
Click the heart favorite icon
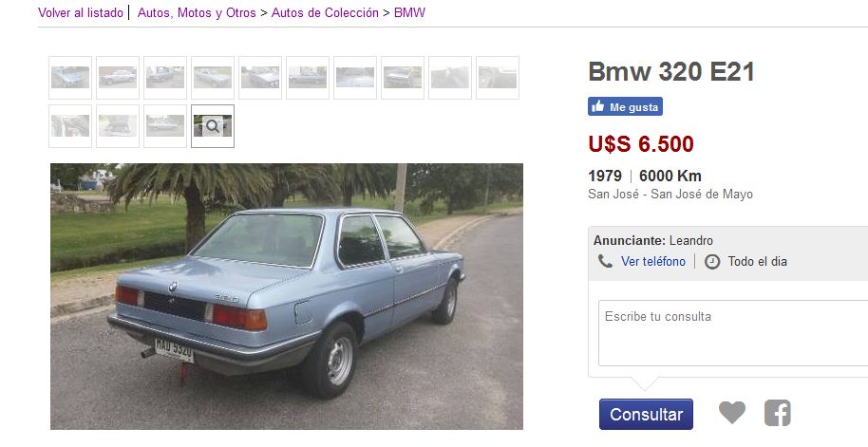pos(732,413)
